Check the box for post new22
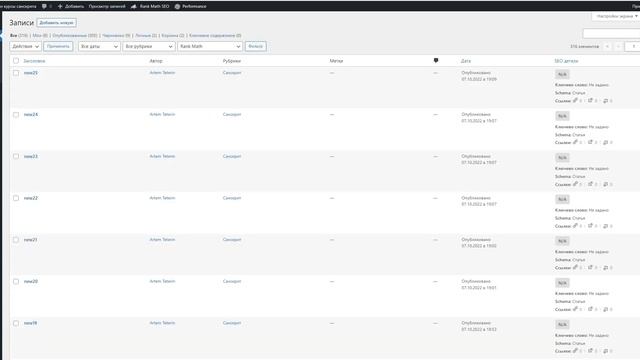Viewport: 640px width, 360px height. click(x=16, y=198)
